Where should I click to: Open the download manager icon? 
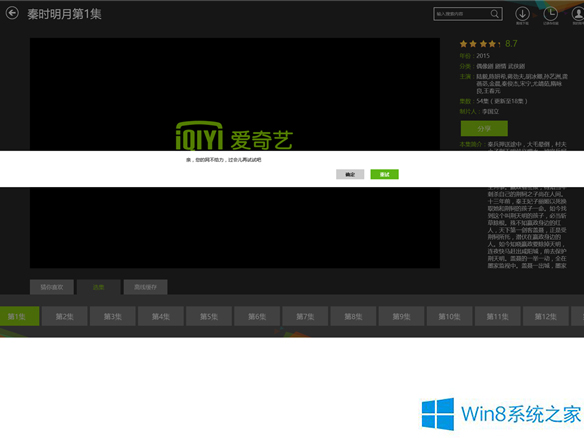point(522,14)
